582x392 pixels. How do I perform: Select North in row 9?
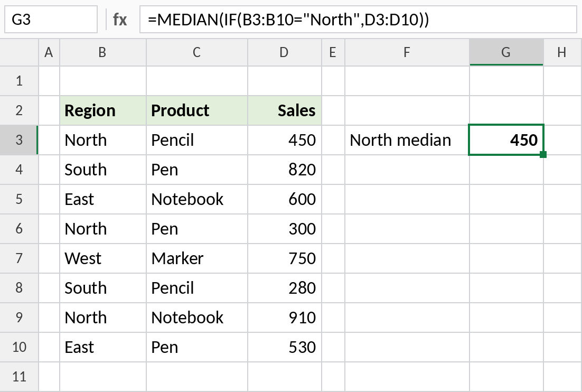[103, 318]
